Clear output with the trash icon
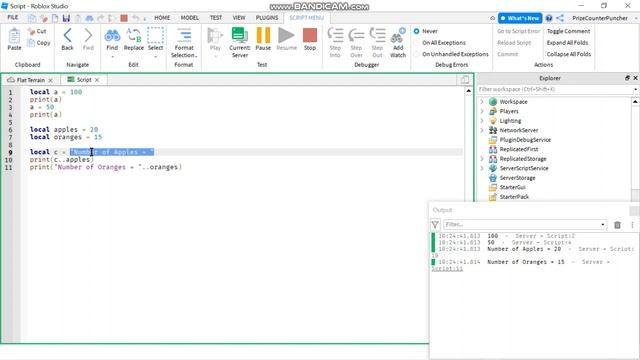 coord(617,224)
